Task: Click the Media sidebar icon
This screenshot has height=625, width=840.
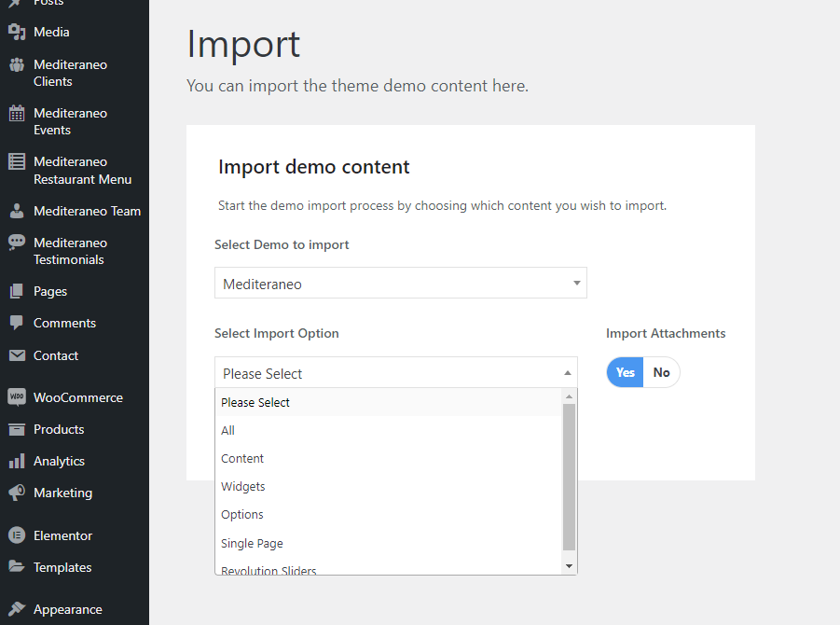Action: [17, 32]
